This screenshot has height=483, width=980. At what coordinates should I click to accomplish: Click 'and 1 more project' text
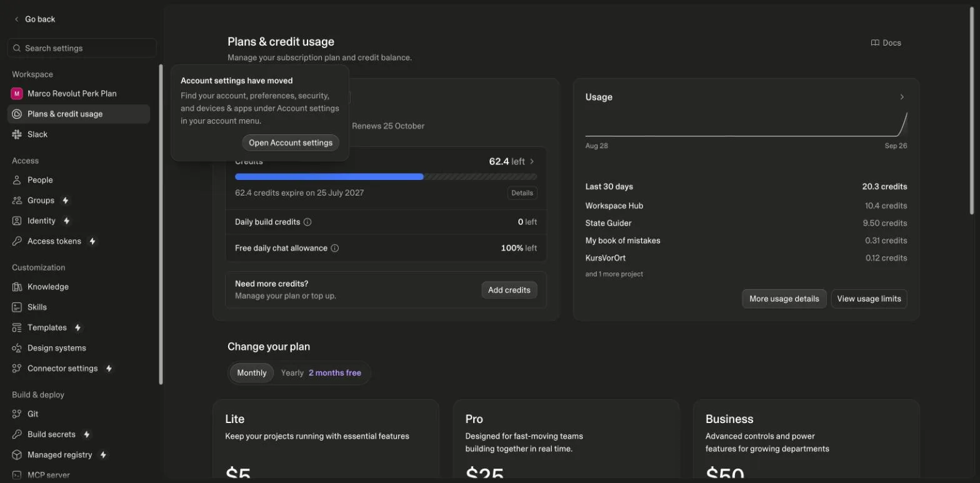coord(614,274)
